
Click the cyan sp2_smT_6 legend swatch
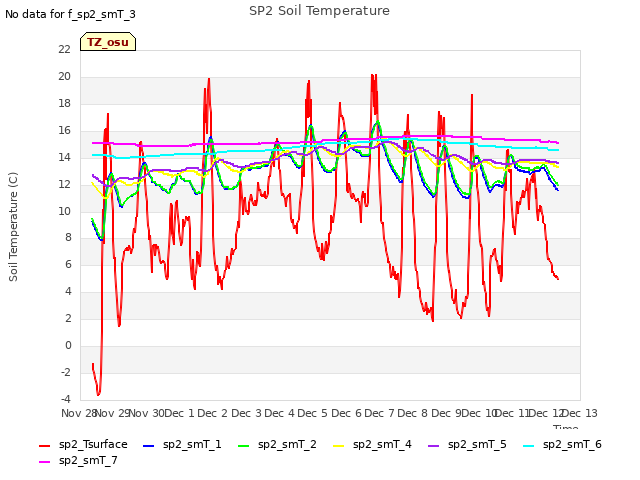[x=528, y=446]
